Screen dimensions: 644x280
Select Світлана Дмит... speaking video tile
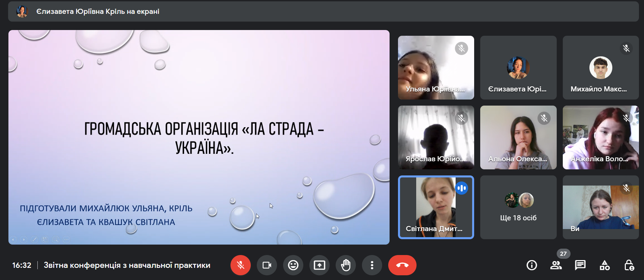click(436, 207)
